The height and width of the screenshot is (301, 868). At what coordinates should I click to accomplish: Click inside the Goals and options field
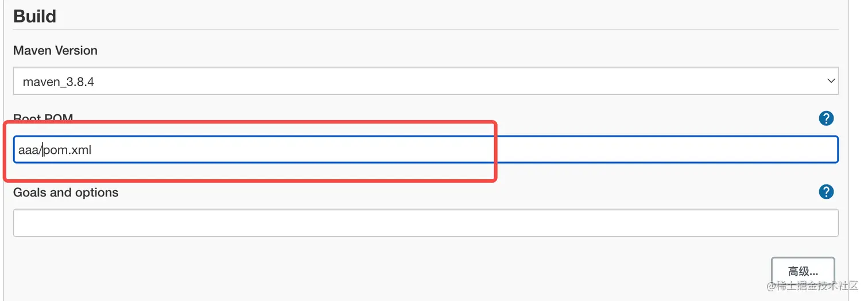[425, 223]
